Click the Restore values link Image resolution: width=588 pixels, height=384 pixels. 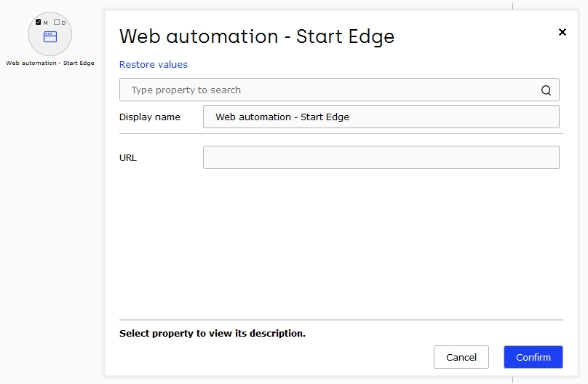click(154, 65)
